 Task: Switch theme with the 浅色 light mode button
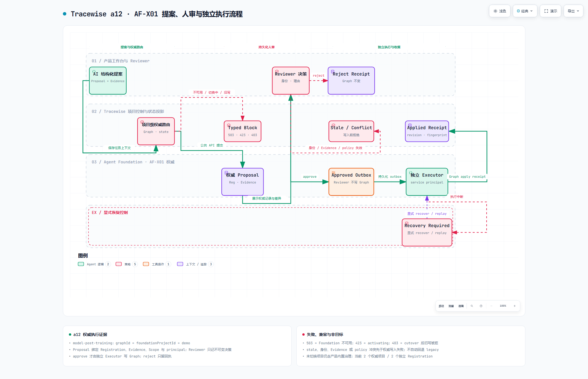click(500, 11)
